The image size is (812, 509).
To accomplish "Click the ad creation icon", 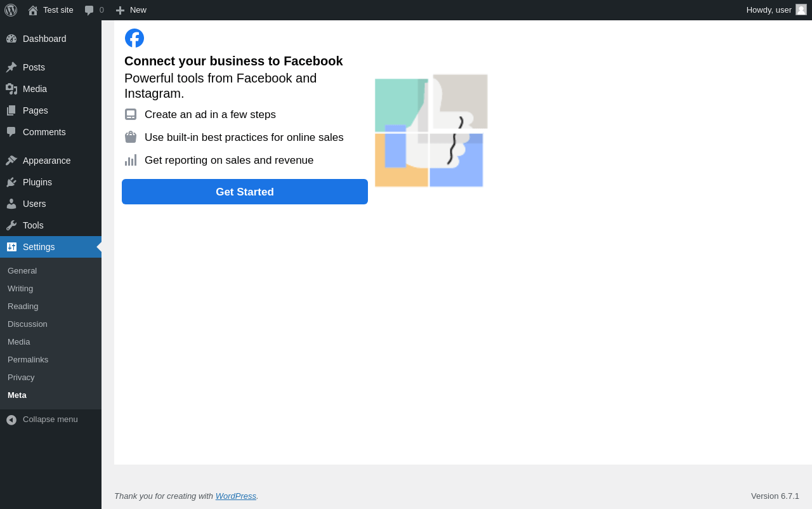I will 131,114.
